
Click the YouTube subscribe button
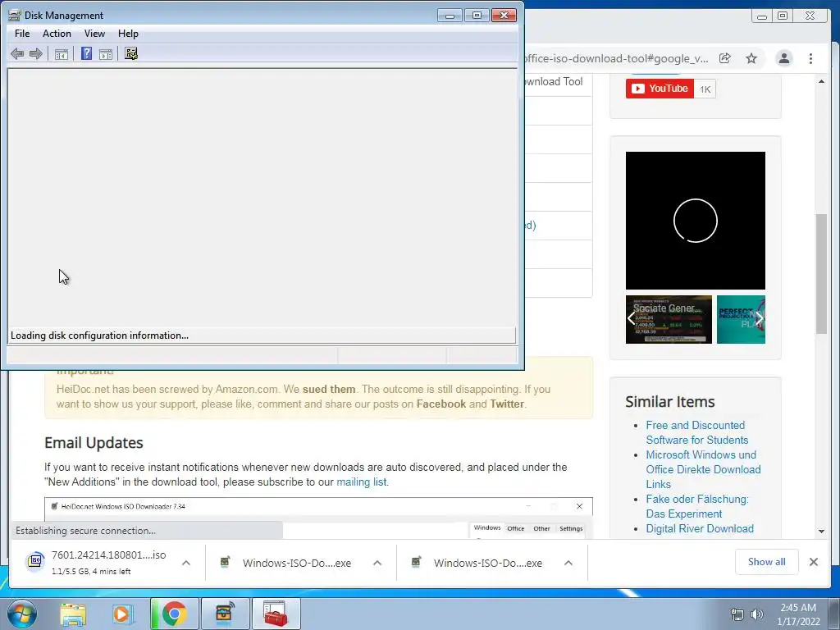pos(660,89)
